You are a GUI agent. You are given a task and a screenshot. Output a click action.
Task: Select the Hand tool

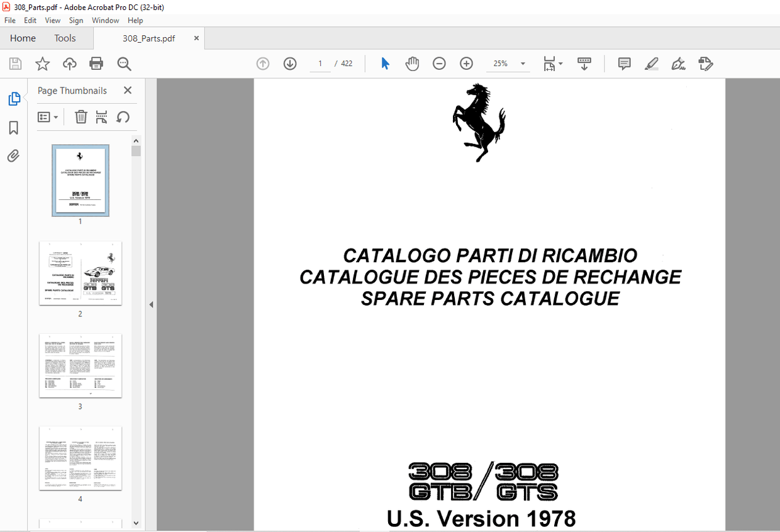click(412, 63)
